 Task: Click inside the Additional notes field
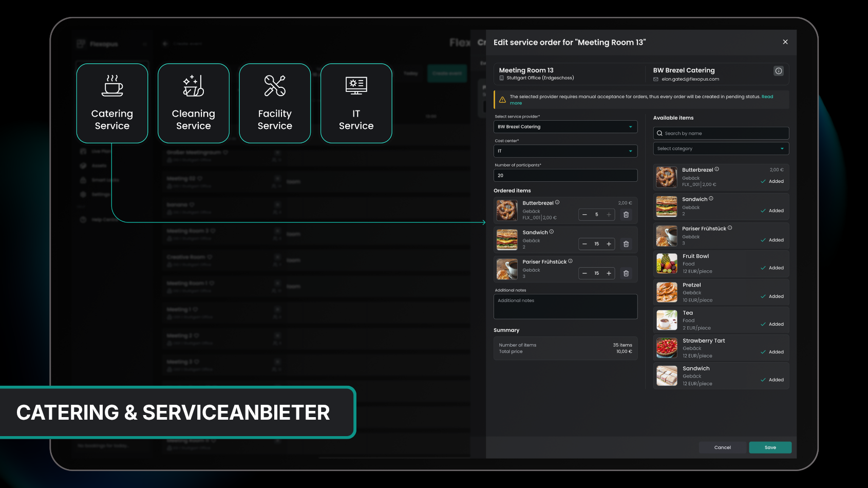565,306
